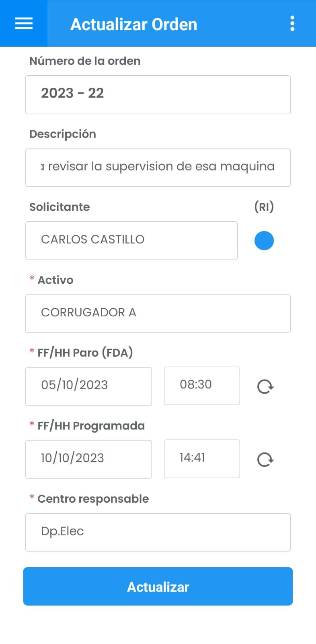Click the (RI) label

[264, 207]
